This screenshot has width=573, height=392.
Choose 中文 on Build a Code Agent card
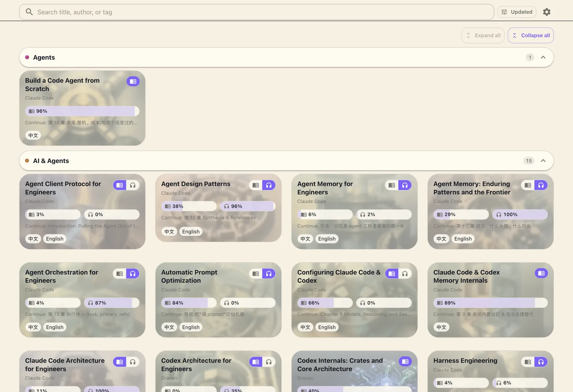[33, 136]
